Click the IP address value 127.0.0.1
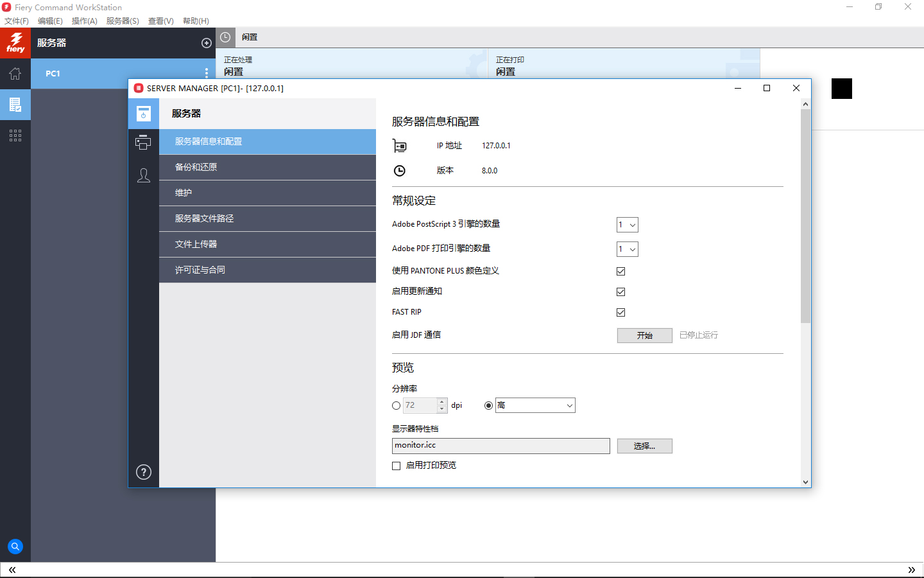This screenshot has width=924, height=578. pyautogui.click(x=496, y=146)
